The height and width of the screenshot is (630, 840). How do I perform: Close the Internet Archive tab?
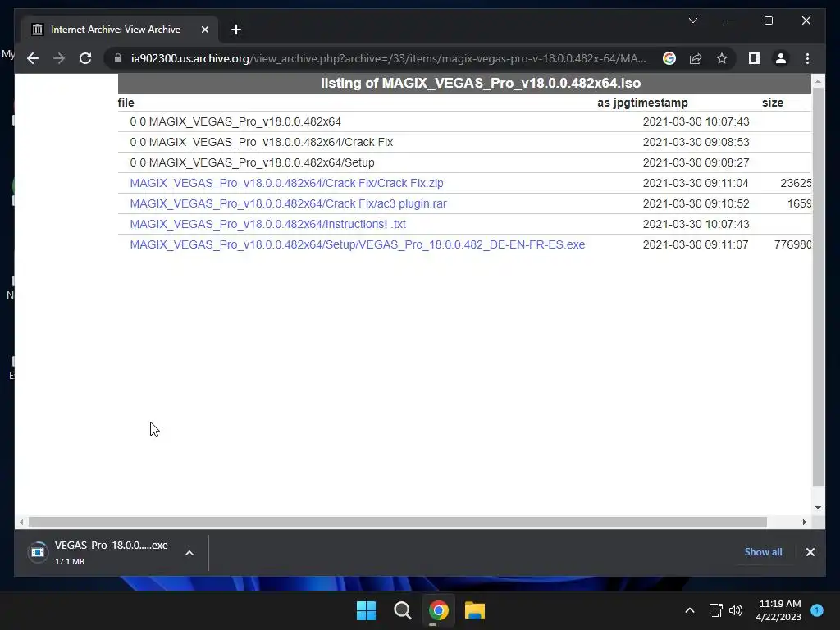pos(204,30)
